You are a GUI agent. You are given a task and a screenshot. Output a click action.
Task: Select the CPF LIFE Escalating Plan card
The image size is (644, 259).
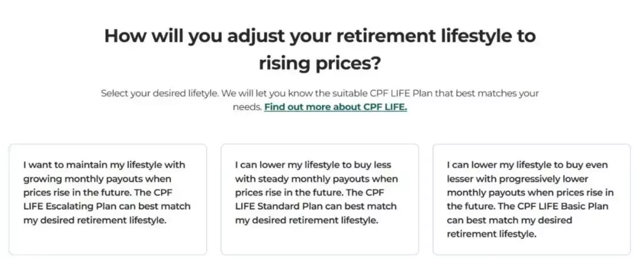[x=108, y=199]
